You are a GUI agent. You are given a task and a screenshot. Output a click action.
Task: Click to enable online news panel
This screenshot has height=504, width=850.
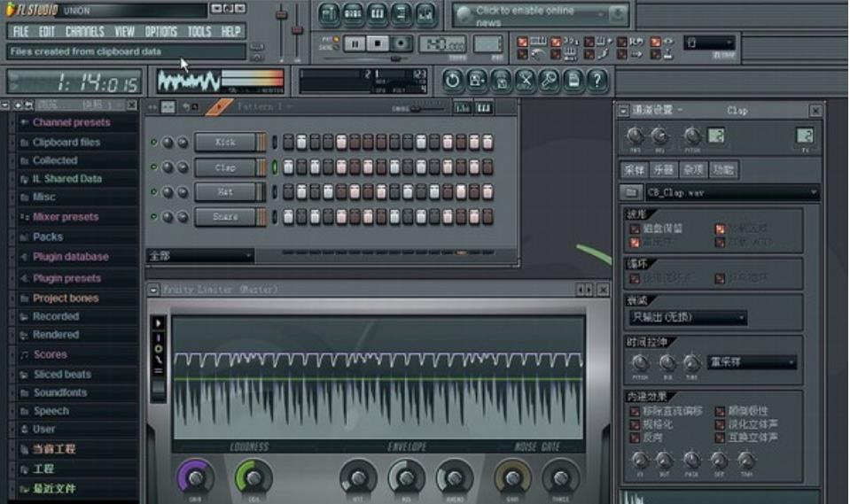[541, 15]
